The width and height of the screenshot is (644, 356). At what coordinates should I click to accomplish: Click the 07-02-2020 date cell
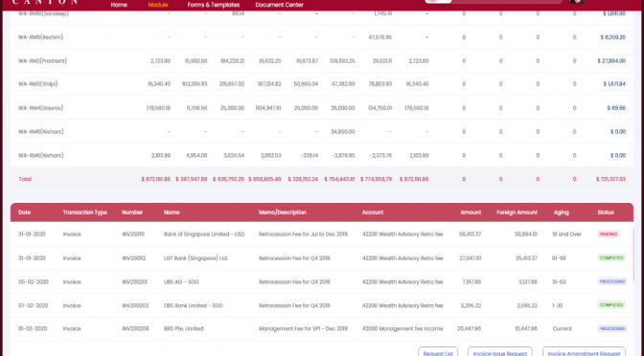[x=34, y=306]
